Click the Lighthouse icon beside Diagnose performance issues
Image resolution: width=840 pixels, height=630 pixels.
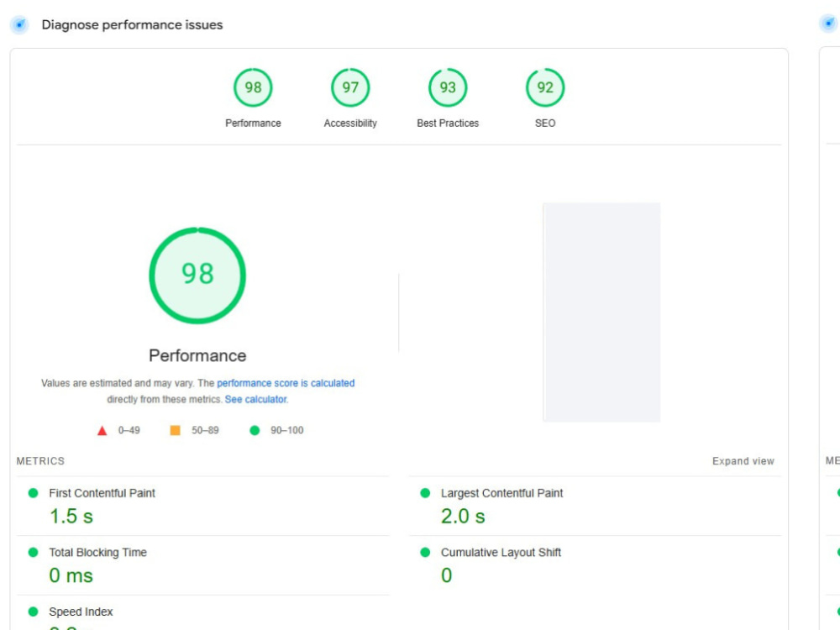coord(19,24)
